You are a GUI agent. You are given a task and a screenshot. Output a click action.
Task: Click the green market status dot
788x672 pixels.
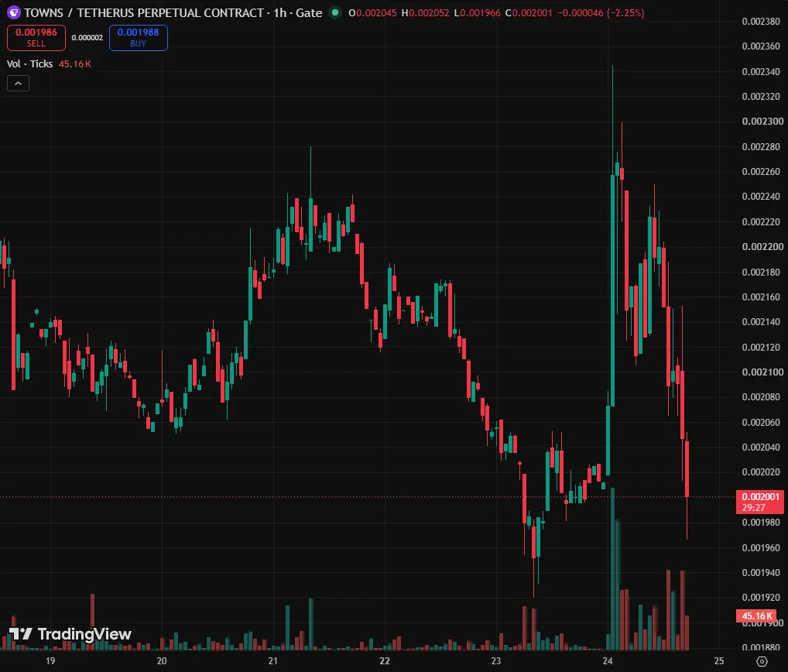(x=335, y=12)
